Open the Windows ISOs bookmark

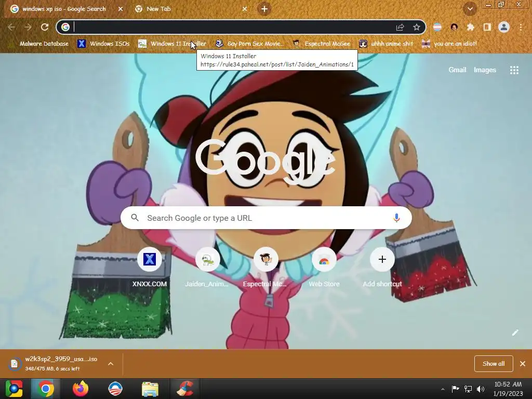click(103, 44)
